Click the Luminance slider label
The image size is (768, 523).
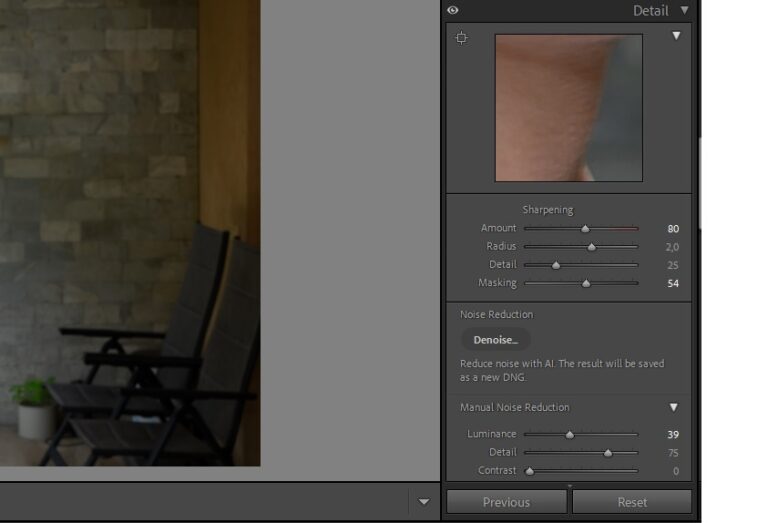click(x=491, y=434)
